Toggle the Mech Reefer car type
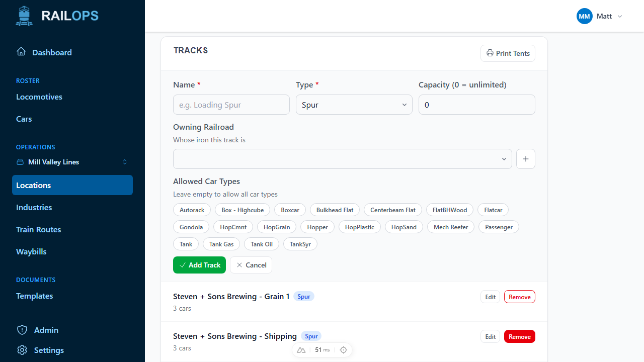Screen dimensions: 644x362 pos(451,227)
